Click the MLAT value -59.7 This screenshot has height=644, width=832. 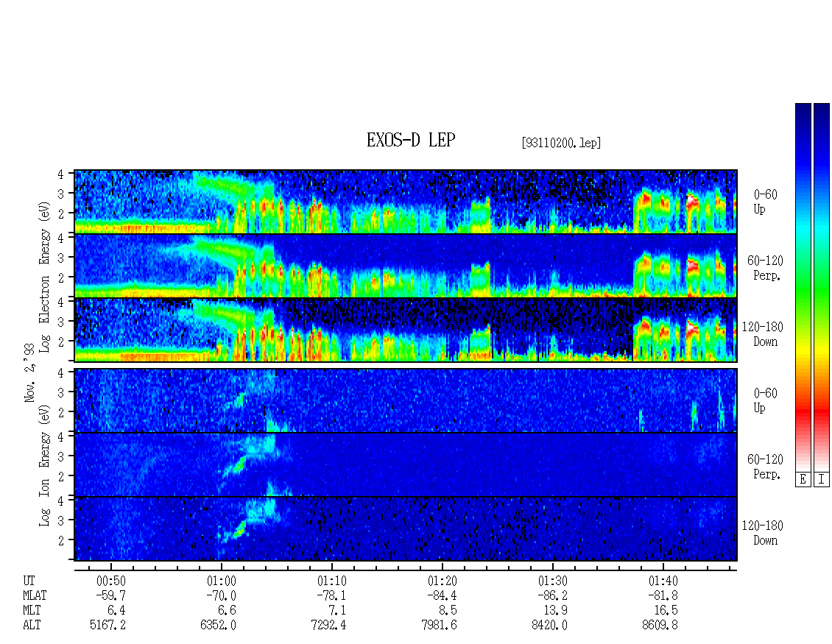click(x=111, y=595)
